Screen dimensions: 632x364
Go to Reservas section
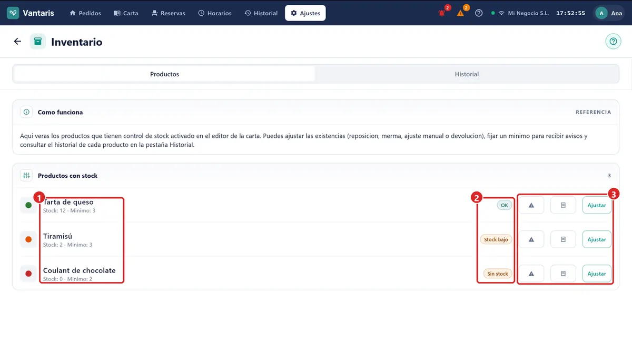point(168,13)
